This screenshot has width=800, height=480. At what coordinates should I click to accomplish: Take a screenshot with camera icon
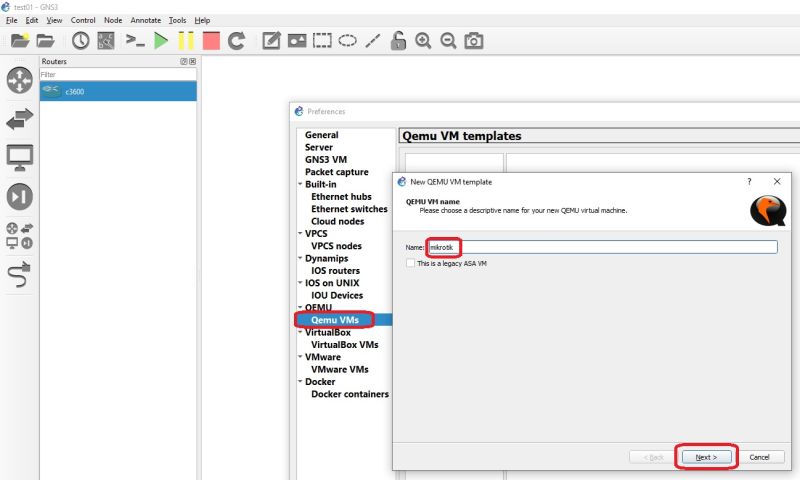click(473, 41)
